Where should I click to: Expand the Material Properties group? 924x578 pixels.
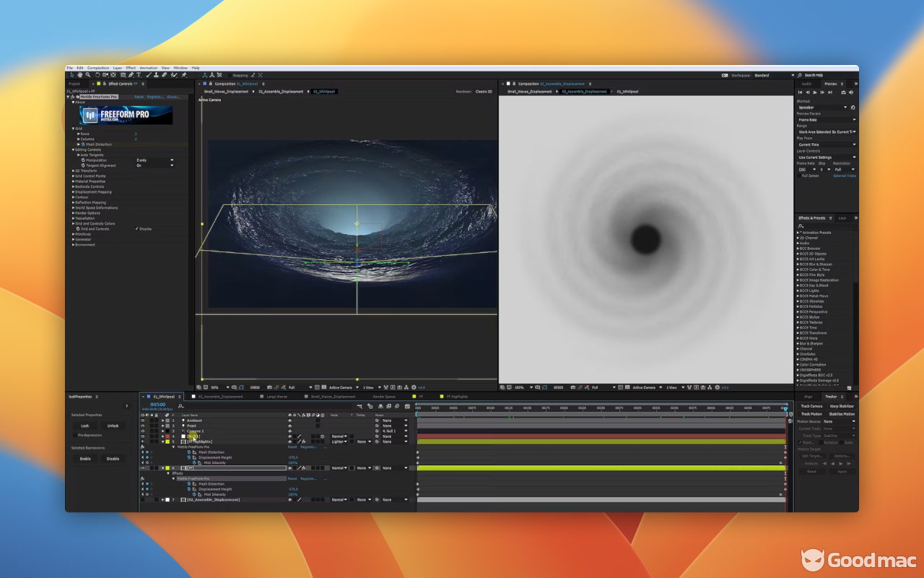(x=73, y=181)
